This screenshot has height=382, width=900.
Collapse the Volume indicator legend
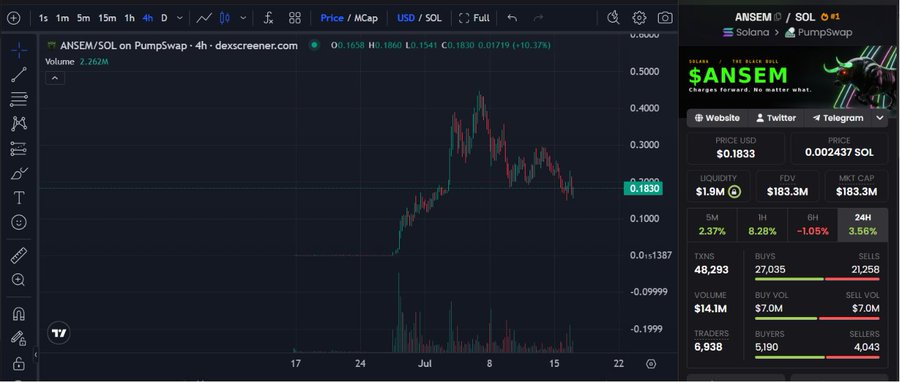click(55, 78)
